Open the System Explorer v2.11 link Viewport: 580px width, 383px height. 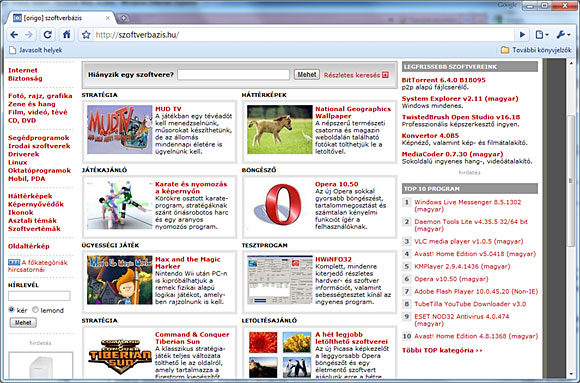[460, 98]
